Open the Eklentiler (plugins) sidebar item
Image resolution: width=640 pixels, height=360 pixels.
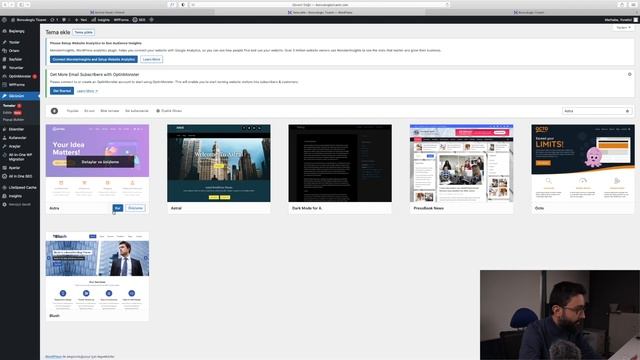16,129
